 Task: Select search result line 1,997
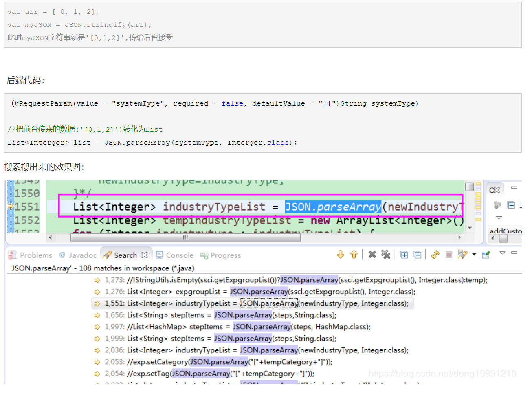(x=232, y=327)
